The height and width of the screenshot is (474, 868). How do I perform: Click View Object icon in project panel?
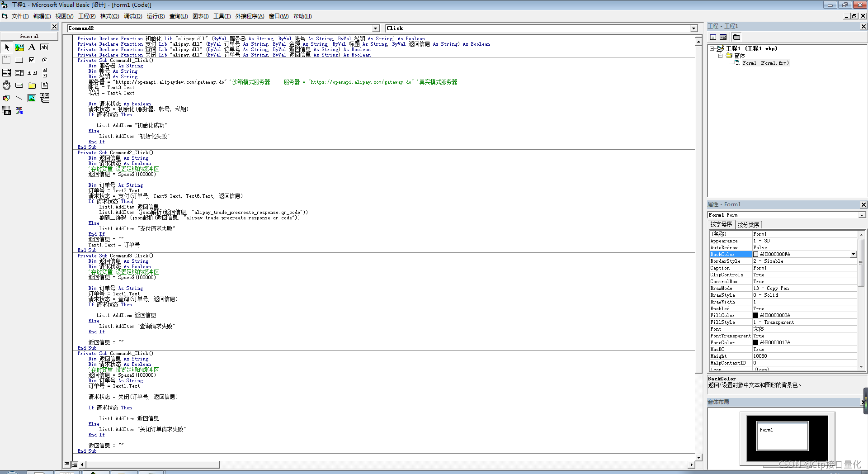pyautogui.click(x=723, y=37)
